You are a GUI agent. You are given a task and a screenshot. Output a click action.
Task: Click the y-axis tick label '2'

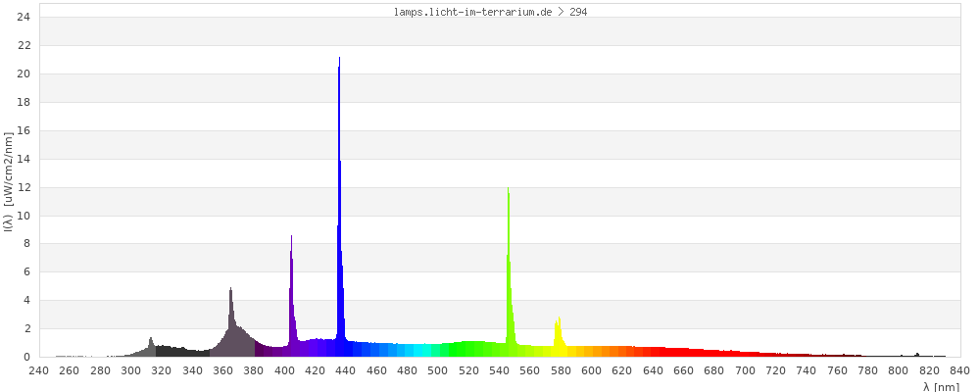26,329
